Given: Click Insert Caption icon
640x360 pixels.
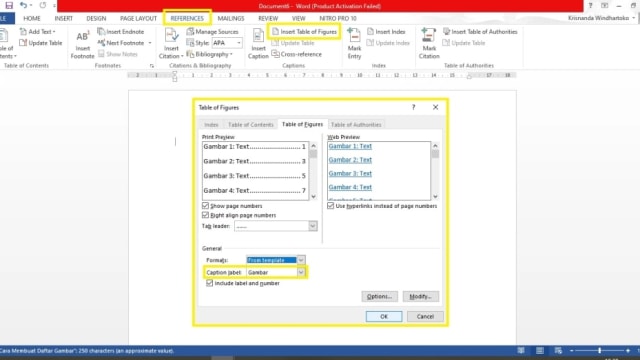Looking at the screenshot, I should point(258,44).
